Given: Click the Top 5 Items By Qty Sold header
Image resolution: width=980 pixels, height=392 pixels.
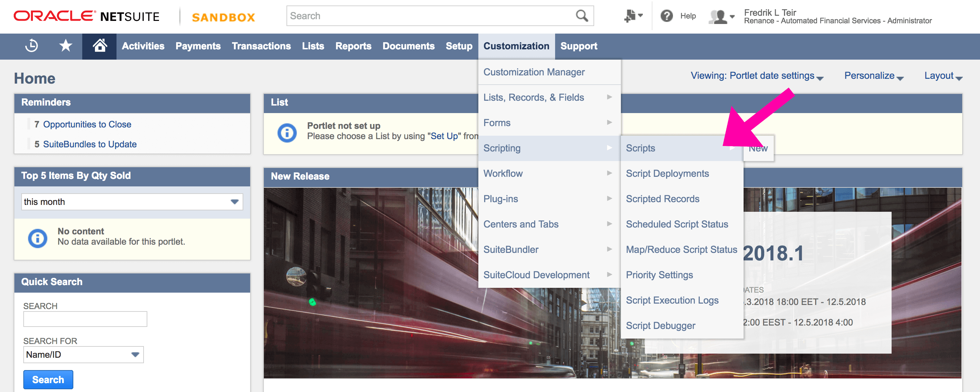Looking at the screenshot, I should [x=132, y=176].
